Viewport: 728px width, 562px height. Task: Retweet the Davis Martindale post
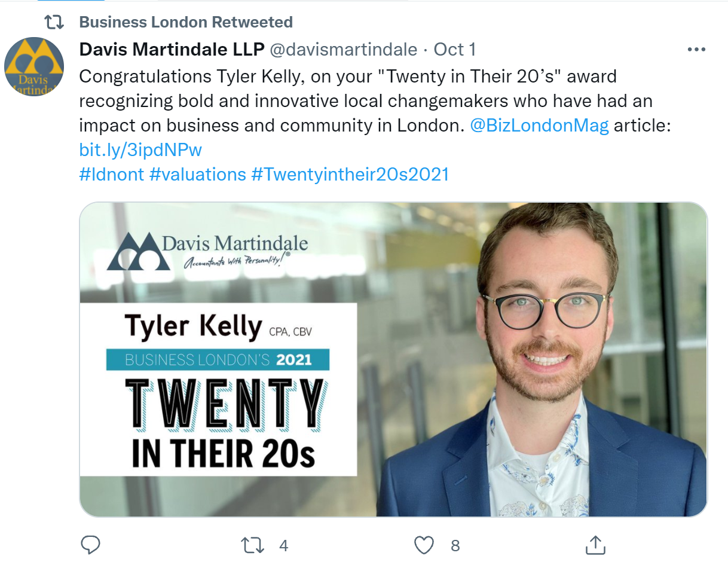pyautogui.click(x=253, y=545)
